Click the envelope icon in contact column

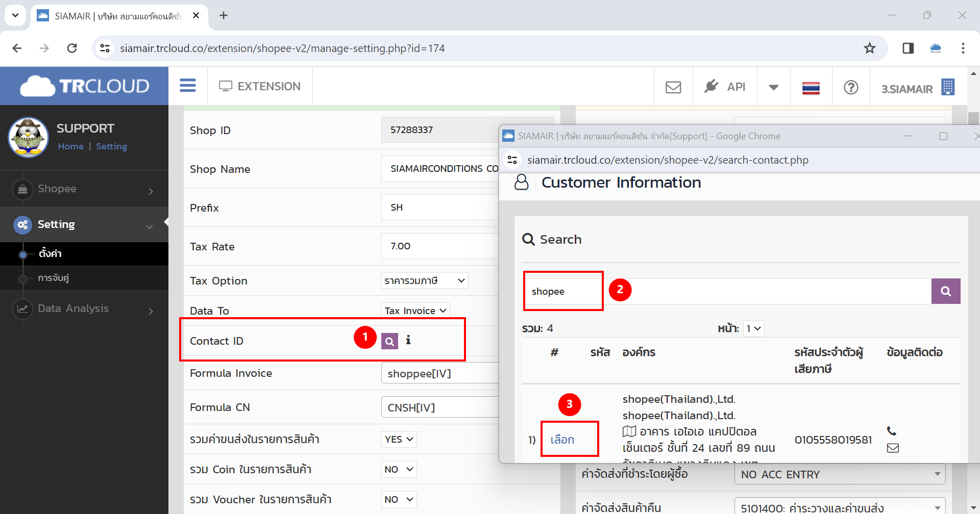coord(893,448)
